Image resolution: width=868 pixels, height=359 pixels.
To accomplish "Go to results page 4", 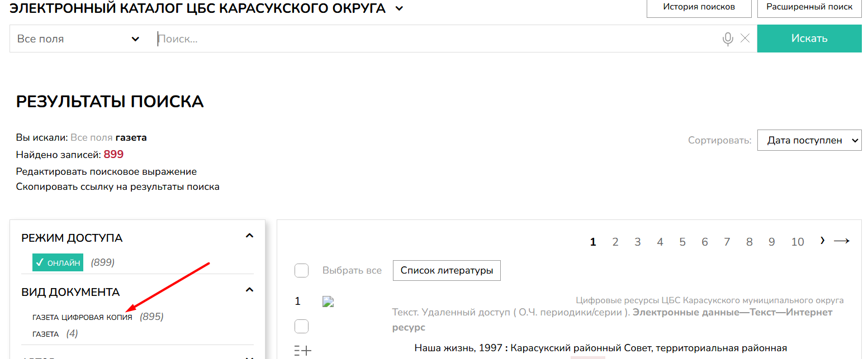I will click(x=660, y=242).
